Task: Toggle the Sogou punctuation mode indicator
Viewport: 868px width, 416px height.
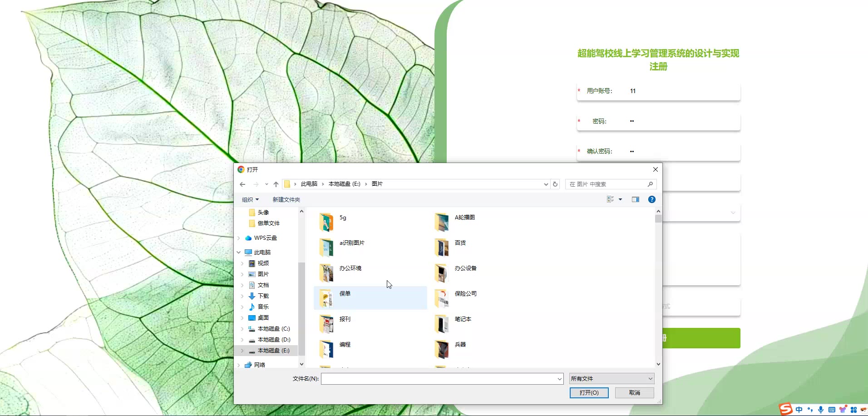Action: (810, 410)
